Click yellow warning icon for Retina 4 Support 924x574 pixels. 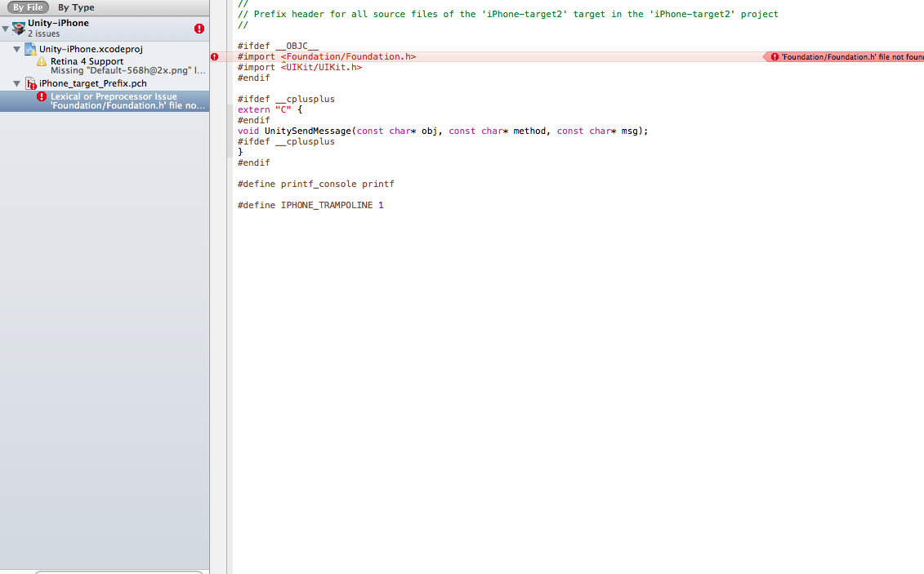[x=41, y=61]
